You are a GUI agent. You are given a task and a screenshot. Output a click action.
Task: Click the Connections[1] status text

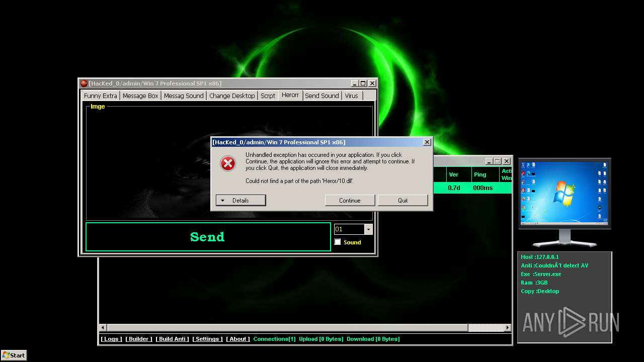[x=274, y=339]
